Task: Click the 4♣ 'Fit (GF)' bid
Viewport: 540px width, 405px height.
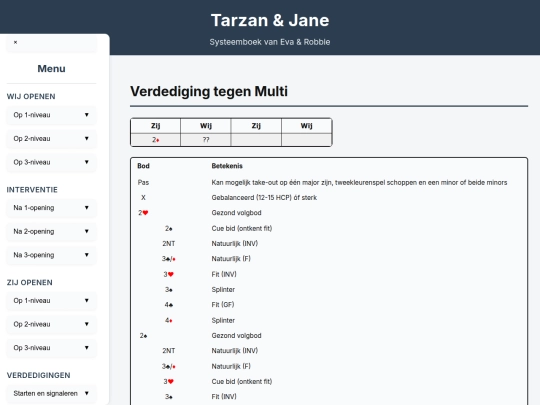Action: click(x=168, y=305)
